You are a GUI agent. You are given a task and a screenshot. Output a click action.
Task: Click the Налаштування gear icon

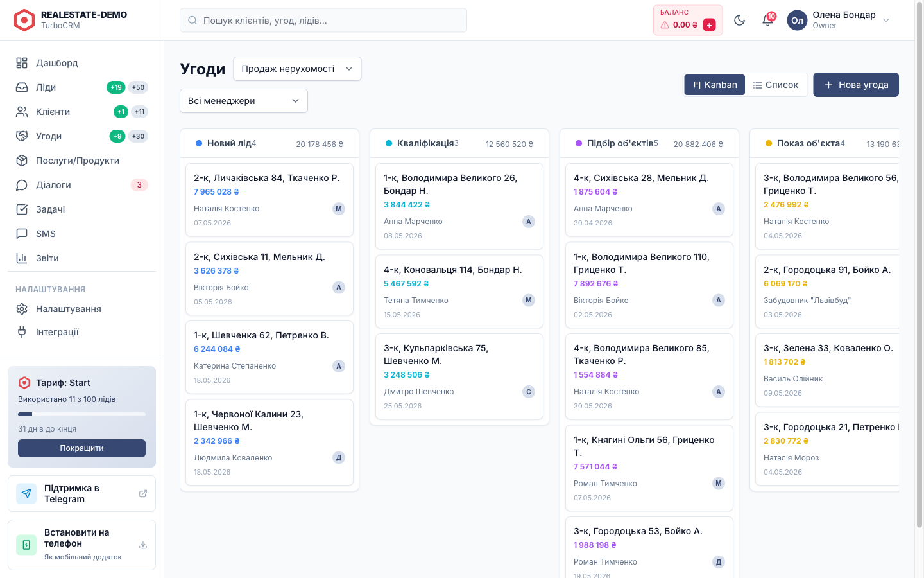[x=22, y=309]
